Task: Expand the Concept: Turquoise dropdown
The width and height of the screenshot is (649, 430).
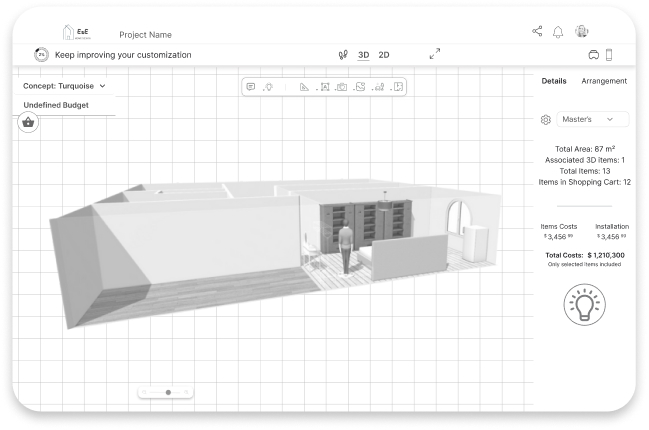Action: coord(64,86)
